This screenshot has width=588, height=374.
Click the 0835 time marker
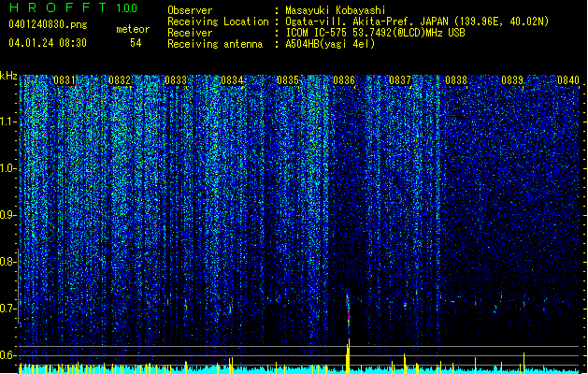(x=288, y=80)
